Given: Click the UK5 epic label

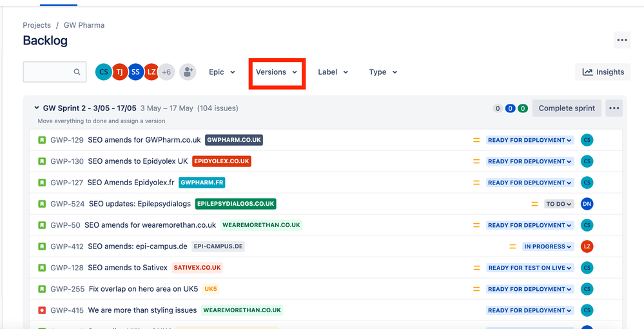Looking at the screenshot, I should click(x=211, y=289).
